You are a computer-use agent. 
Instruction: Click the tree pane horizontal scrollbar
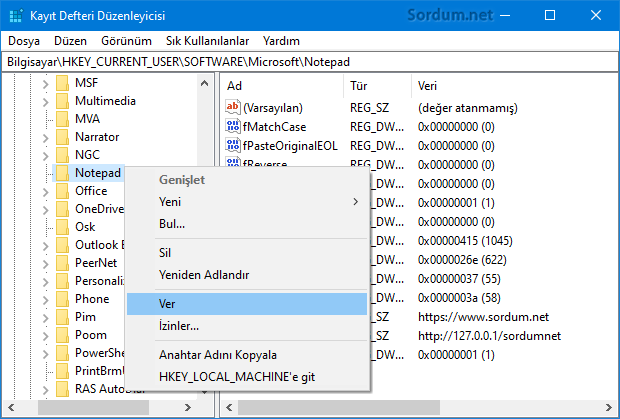coord(110,408)
